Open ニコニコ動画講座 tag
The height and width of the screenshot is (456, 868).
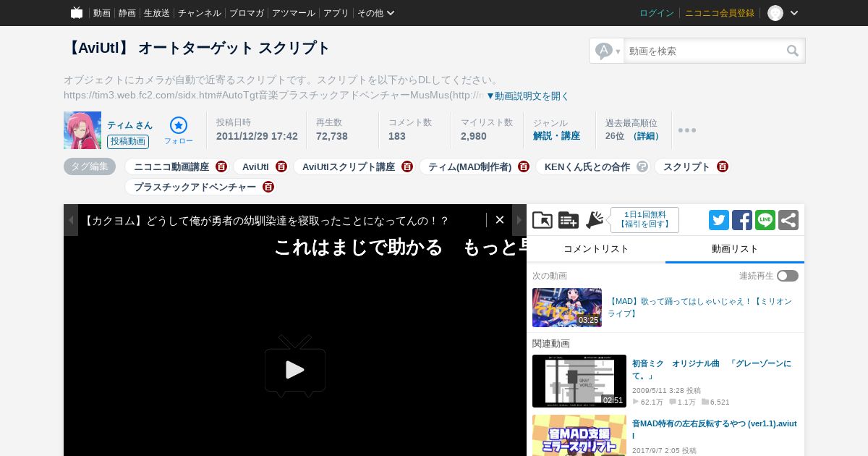pyautogui.click(x=171, y=166)
